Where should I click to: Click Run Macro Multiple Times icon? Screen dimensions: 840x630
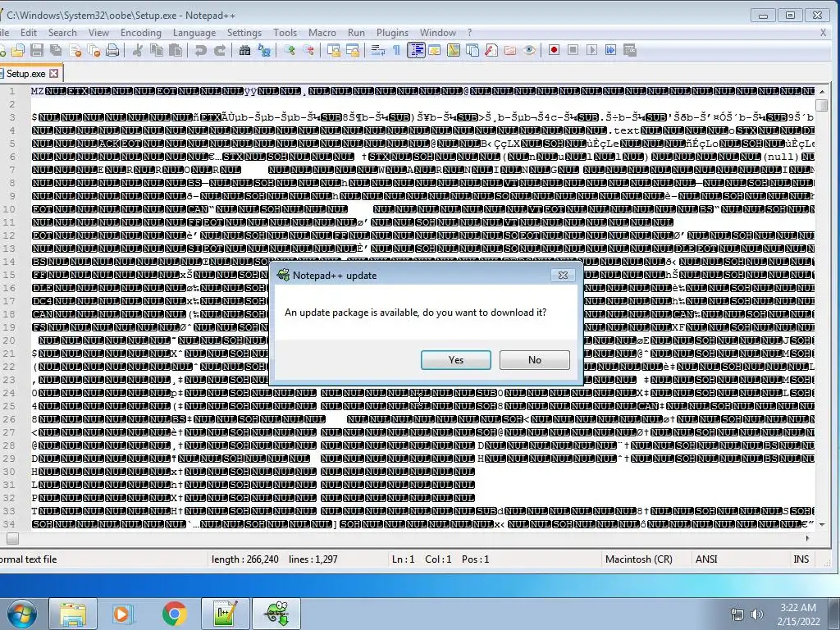click(610, 50)
